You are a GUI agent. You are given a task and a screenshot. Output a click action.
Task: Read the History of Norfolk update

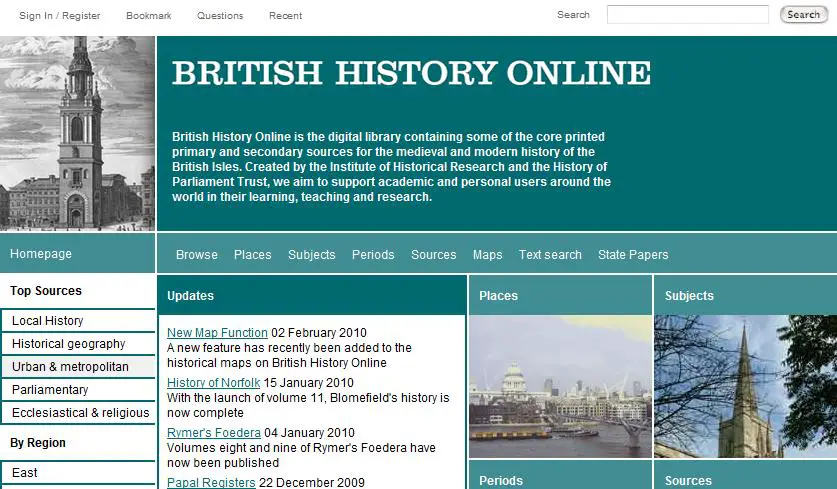click(x=213, y=383)
